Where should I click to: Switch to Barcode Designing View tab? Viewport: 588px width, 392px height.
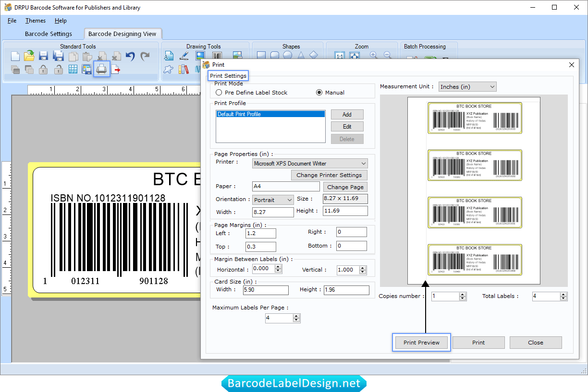[122, 34]
